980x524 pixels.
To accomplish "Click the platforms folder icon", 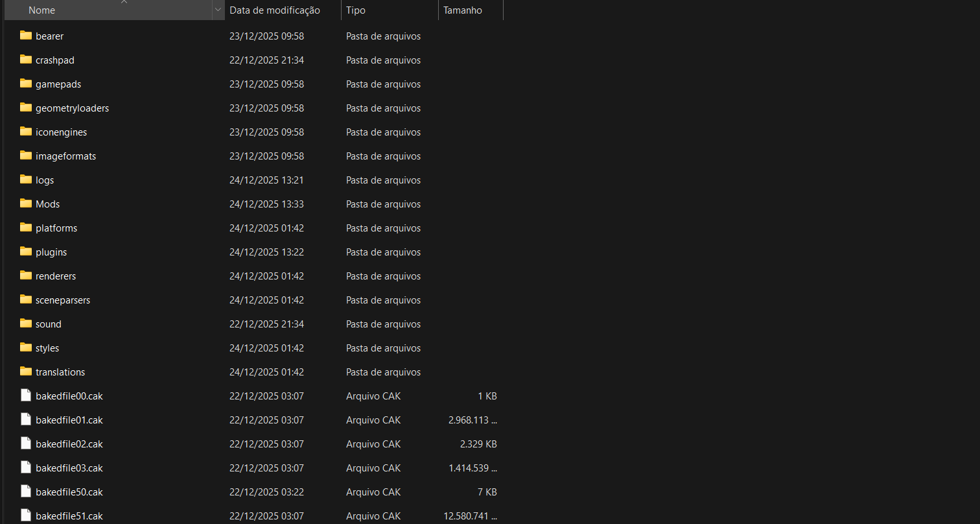I will pyautogui.click(x=26, y=228).
